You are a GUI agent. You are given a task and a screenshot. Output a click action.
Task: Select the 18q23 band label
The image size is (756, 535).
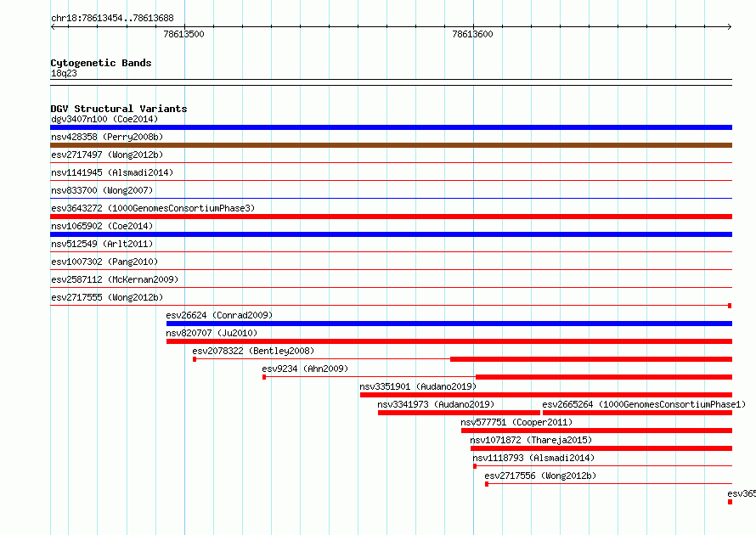pyautogui.click(x=64, y=73)
